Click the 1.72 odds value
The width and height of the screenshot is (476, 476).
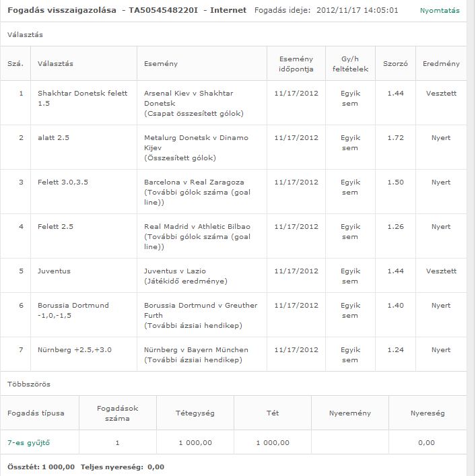coord(395,137)
